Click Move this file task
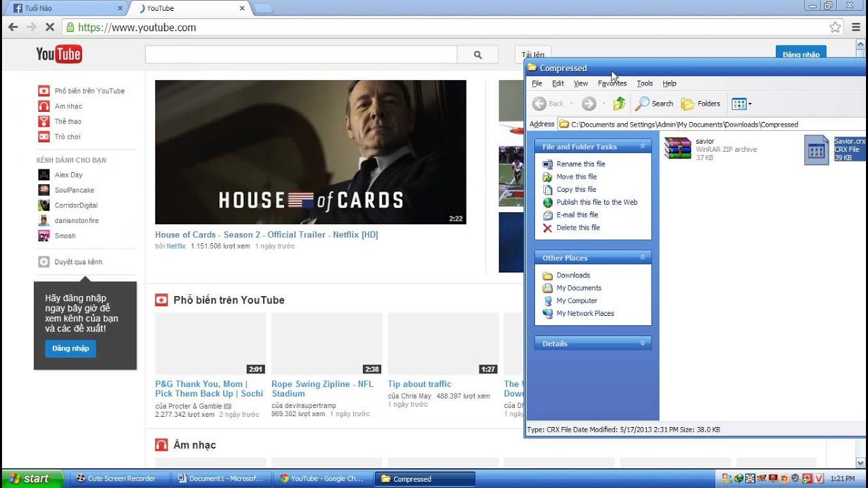This screenshot has height=488, width=868. tap(576, 177)
